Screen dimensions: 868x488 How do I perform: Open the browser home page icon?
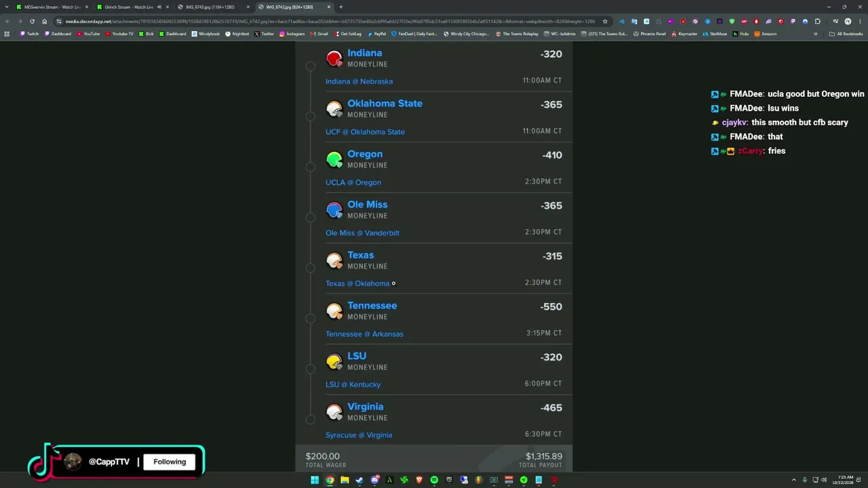click(x=44, y=21)
